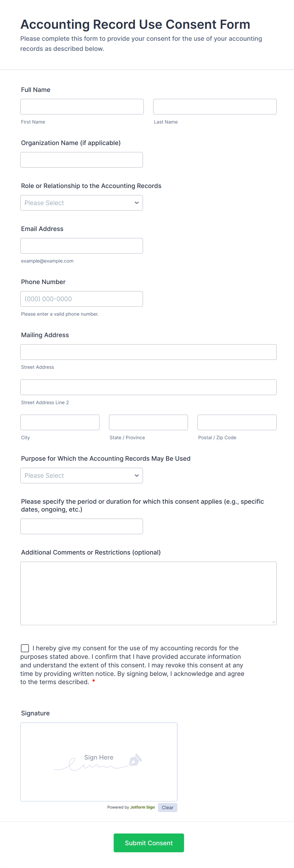The width and height of the screenshot is (294, 868).
Task: Click the Email Address input field
Action: pyautogui.click(x=81, y=246)
